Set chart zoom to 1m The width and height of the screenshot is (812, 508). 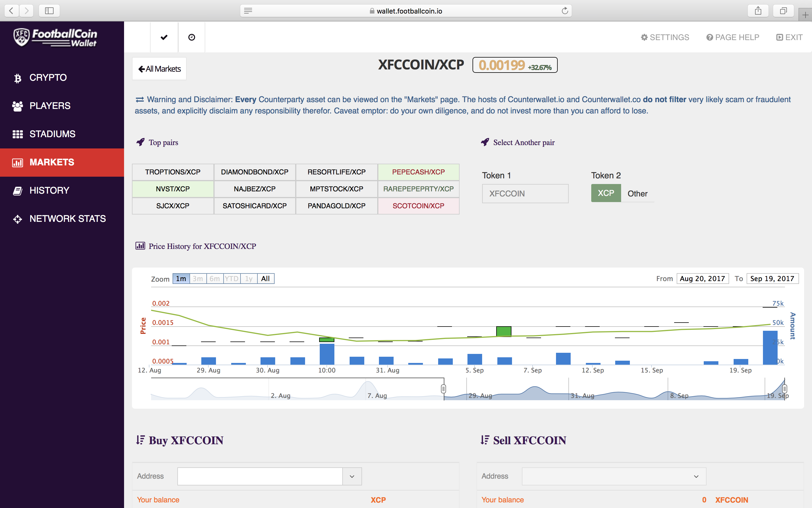click(x=181, y=279)
